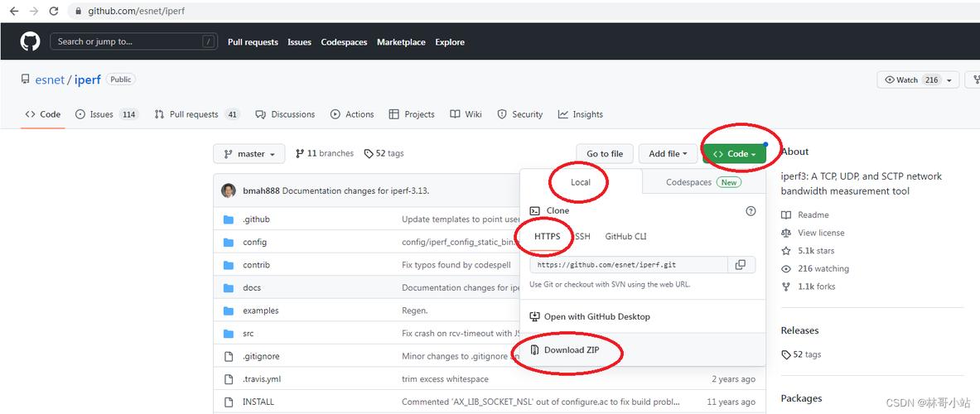The width and height of the screenshot is (980, 414).
Task: Copy the HTTPS clone URL
Action: (741, 265)
